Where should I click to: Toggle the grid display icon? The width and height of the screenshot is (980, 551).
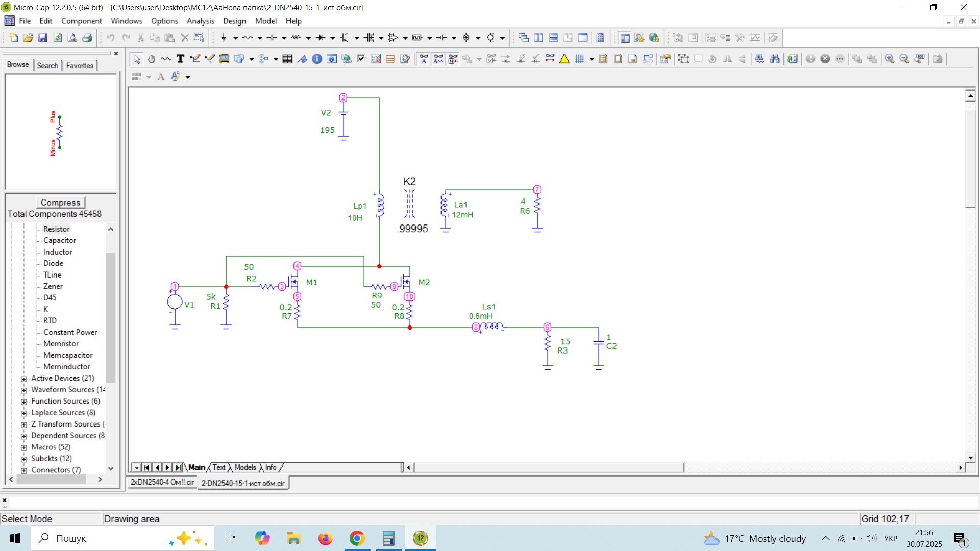579,59
